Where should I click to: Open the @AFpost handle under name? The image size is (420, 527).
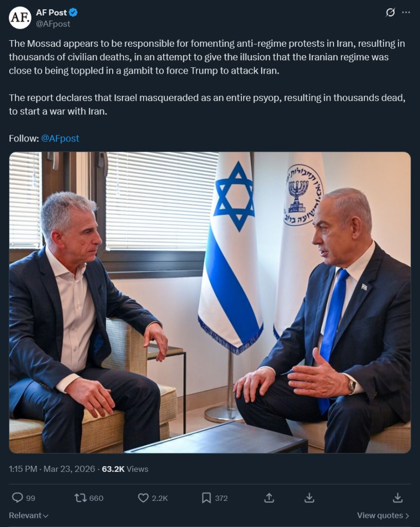click(x=52, y=24)
